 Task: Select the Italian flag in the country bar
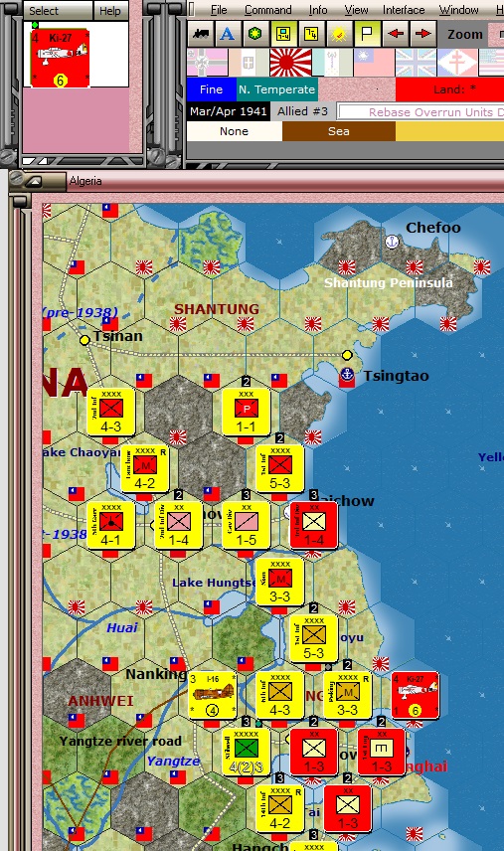point(249,63)
